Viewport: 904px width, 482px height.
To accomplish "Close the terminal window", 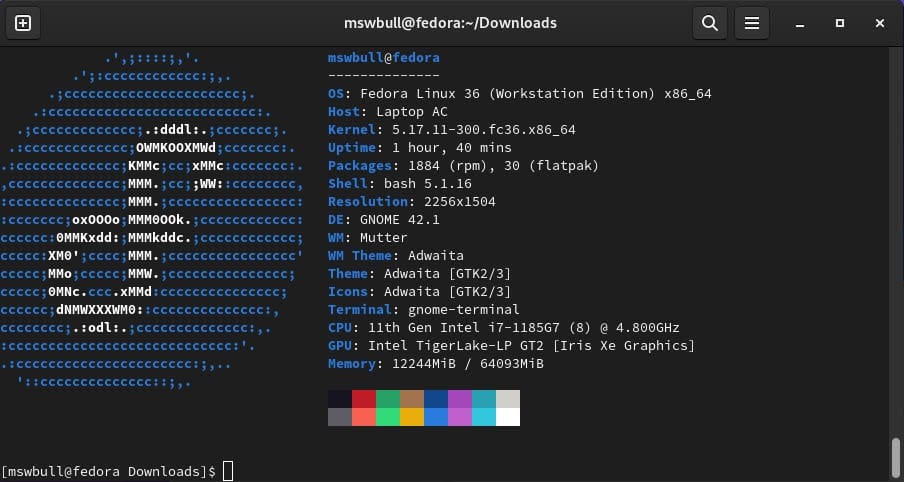I will [x=880, y=23].
